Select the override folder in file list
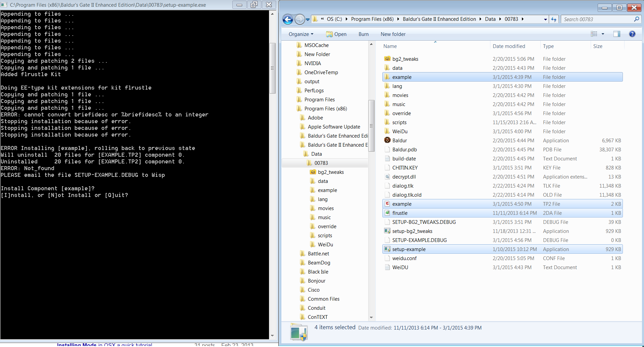Screen dimensions: 644x347 click(502, 113)
